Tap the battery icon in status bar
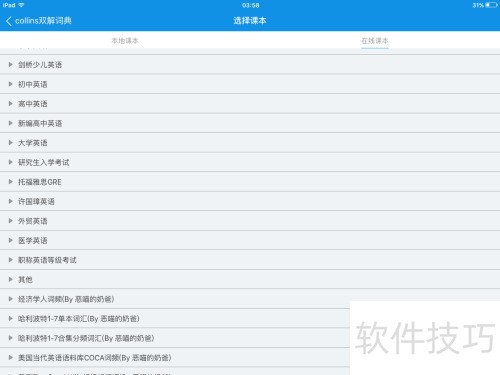This screenshot has width=500, height=375. coord(491,5)
